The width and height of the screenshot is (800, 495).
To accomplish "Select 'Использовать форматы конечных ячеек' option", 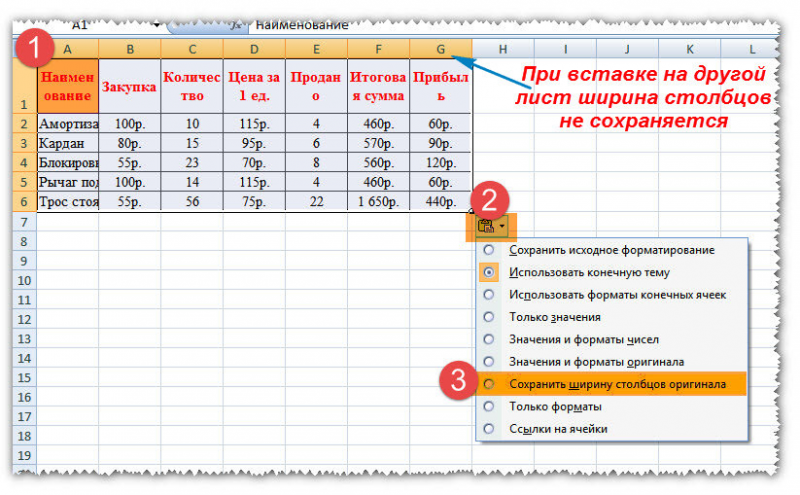I will 612,295.
